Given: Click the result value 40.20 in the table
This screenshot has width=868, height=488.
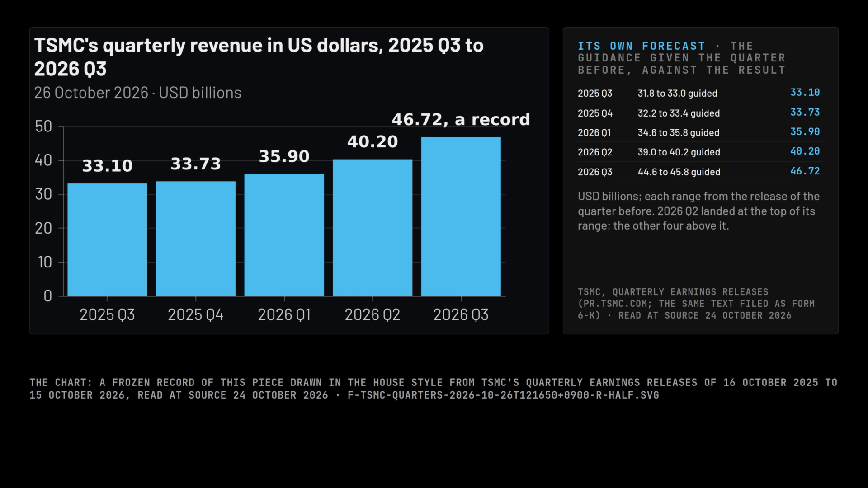Looking at the screenshot, I should 805,151.
